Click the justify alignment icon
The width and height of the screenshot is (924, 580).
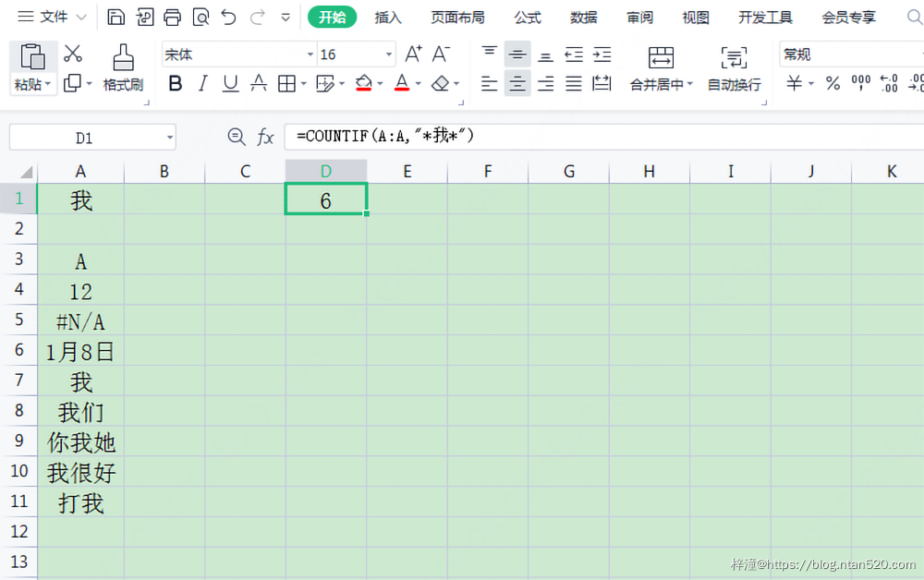(x=574, y=84)
